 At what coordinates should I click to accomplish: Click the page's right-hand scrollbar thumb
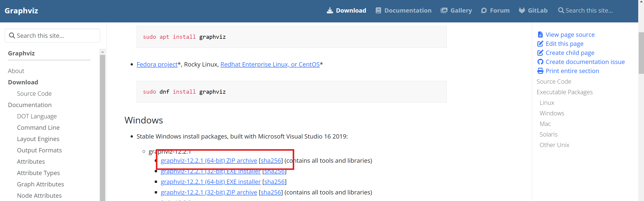pos(641,53)
